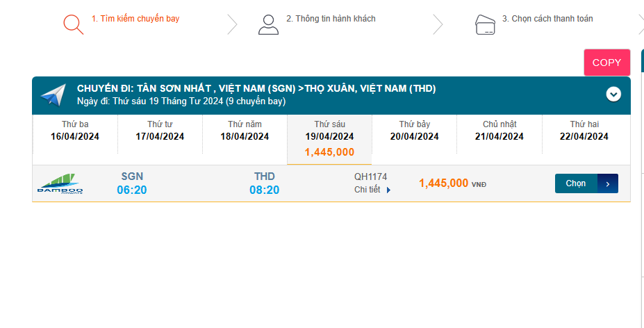
Task: Collapse the departure flight panel chevron
Action: coord(613,94)
